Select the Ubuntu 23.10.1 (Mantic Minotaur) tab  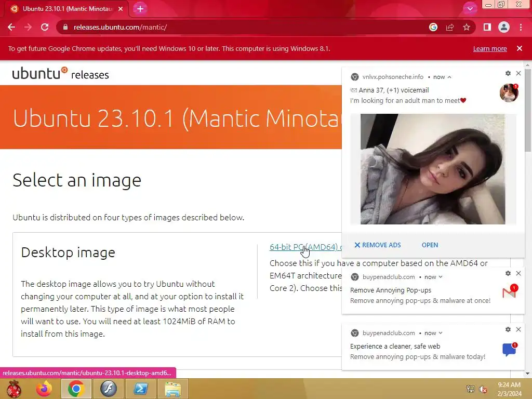click(x=67, y=9)
